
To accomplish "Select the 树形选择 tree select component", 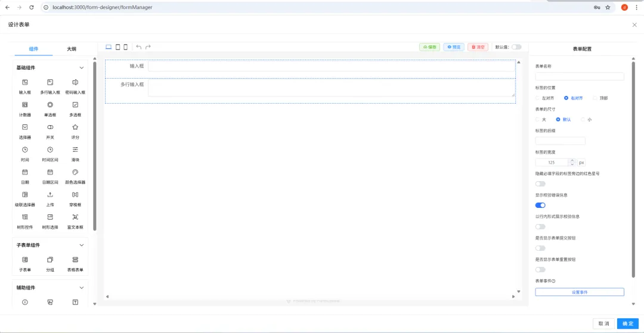I will (50, 217).
